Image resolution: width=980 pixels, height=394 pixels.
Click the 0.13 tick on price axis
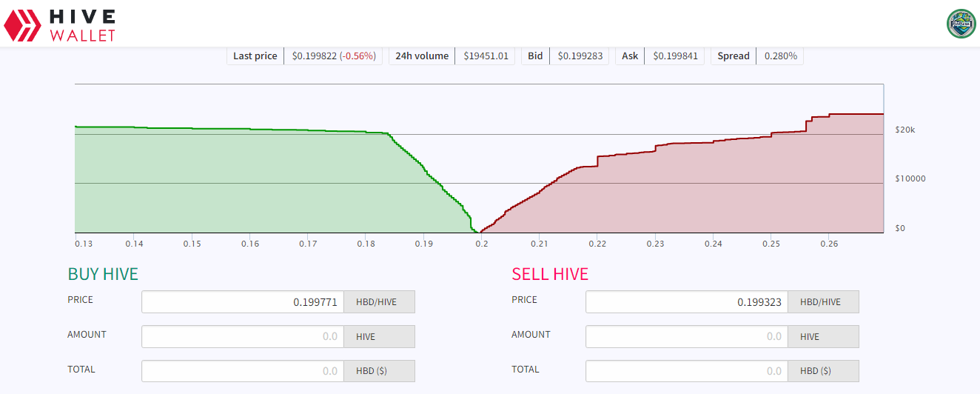[84, 244]
